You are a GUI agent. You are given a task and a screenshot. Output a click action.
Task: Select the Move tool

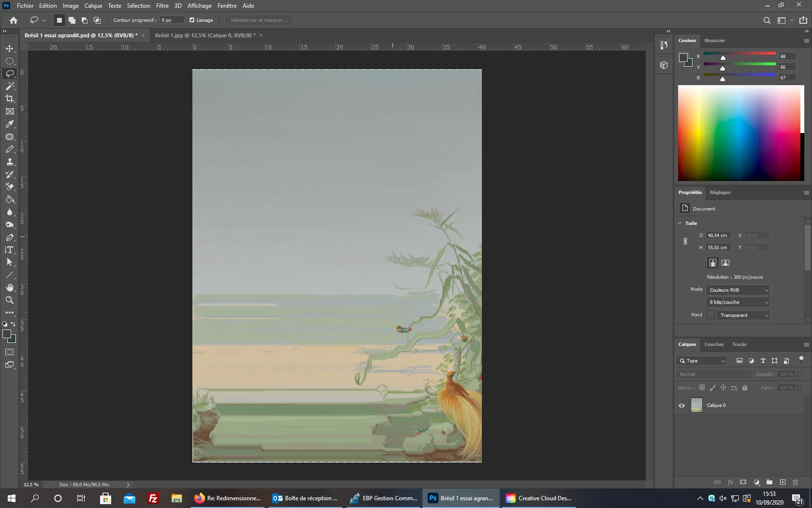click(x=10, y=49)
